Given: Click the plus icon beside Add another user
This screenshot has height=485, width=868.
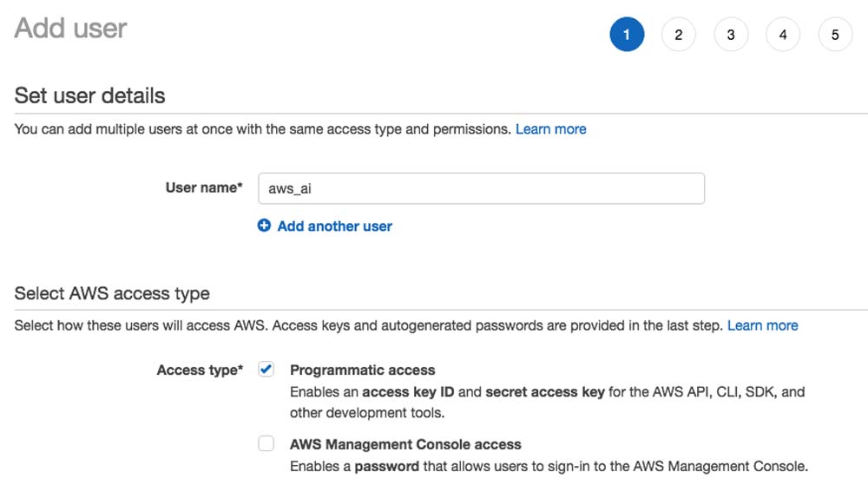Looking at the screenshot, I should (265, 226).
